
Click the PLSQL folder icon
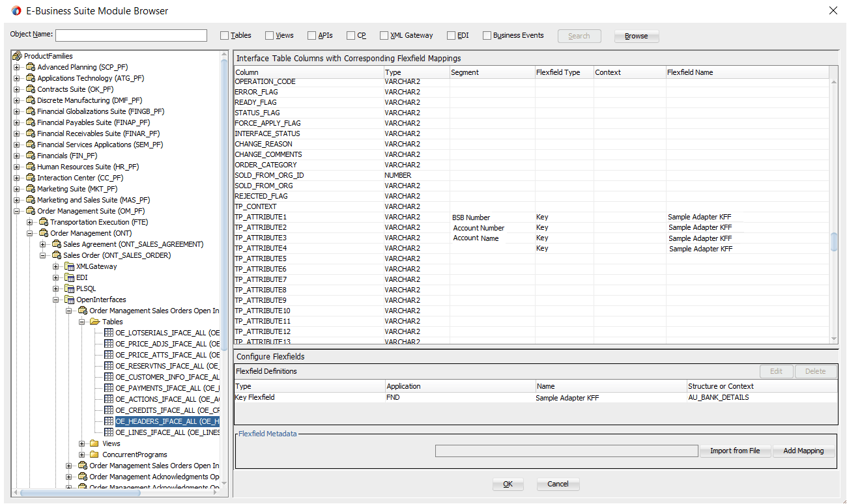pos(69,288)
